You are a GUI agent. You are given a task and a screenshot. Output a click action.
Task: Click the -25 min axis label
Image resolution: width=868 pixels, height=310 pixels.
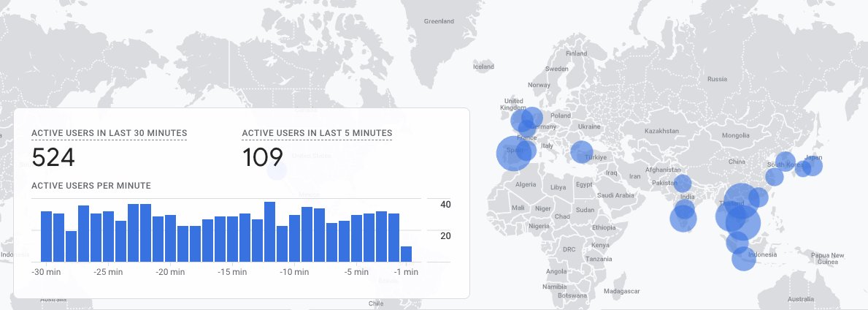108,272
